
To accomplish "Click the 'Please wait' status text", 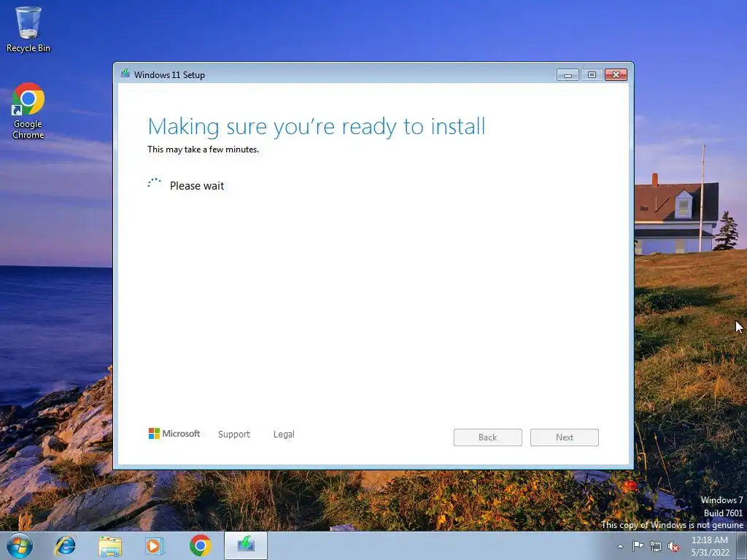I will click(197, 186).
